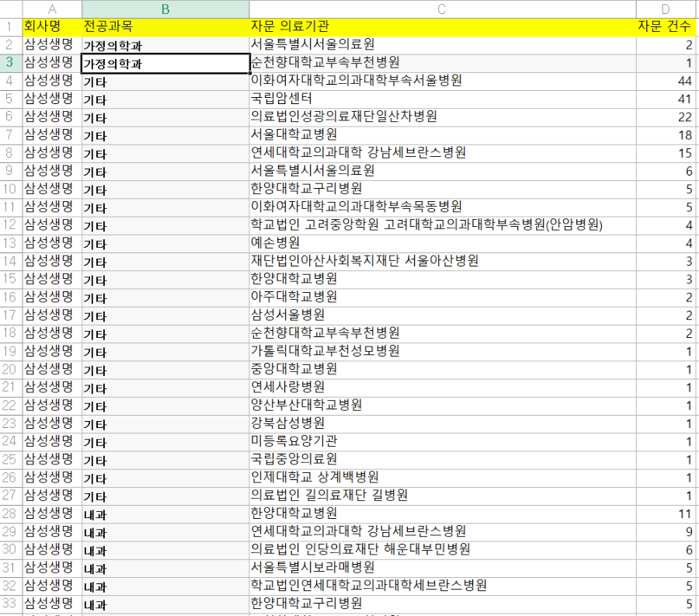Image resolution: width=699 pixels, height=616 pixels.
Task: Select 삼성서울병원 cell
Action: [442, 315]
